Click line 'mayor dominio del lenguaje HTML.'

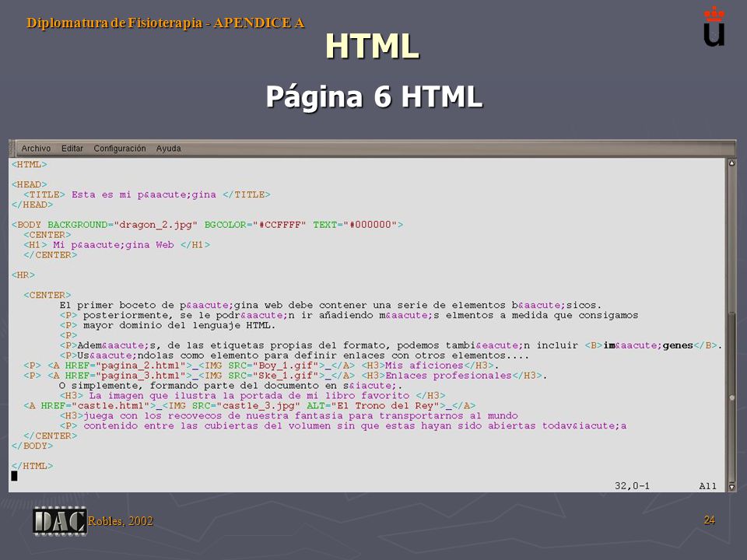pos(168,325)
